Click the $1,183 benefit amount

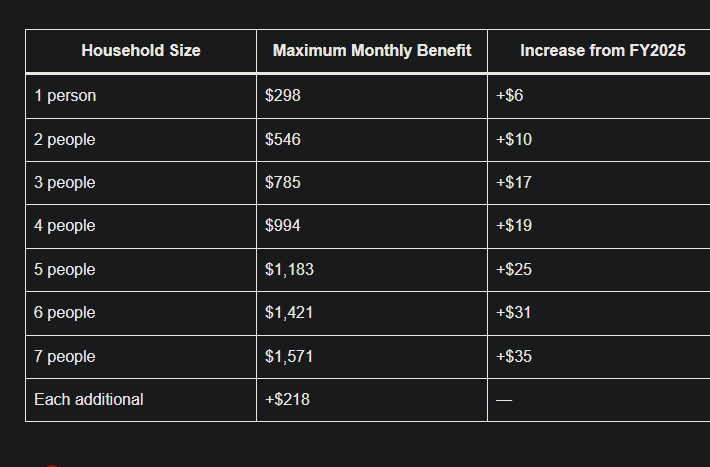[289, 269]
